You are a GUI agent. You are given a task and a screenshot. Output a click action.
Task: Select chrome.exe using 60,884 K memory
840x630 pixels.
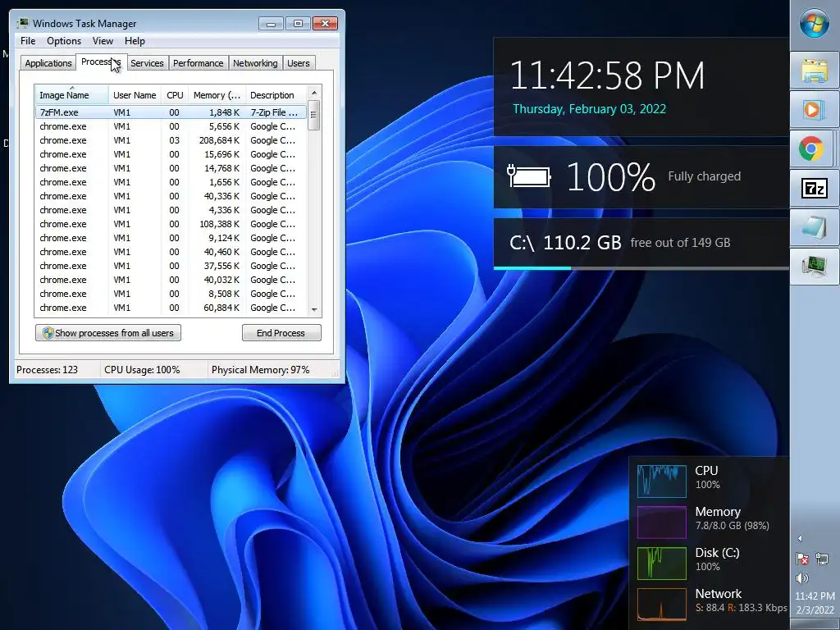point(171,308)
